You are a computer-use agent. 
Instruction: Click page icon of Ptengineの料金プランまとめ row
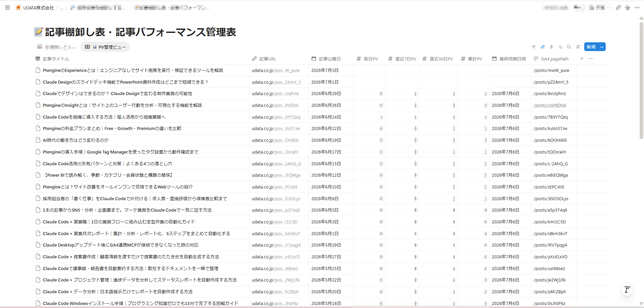pyautogui.click(x=38, y=128)
